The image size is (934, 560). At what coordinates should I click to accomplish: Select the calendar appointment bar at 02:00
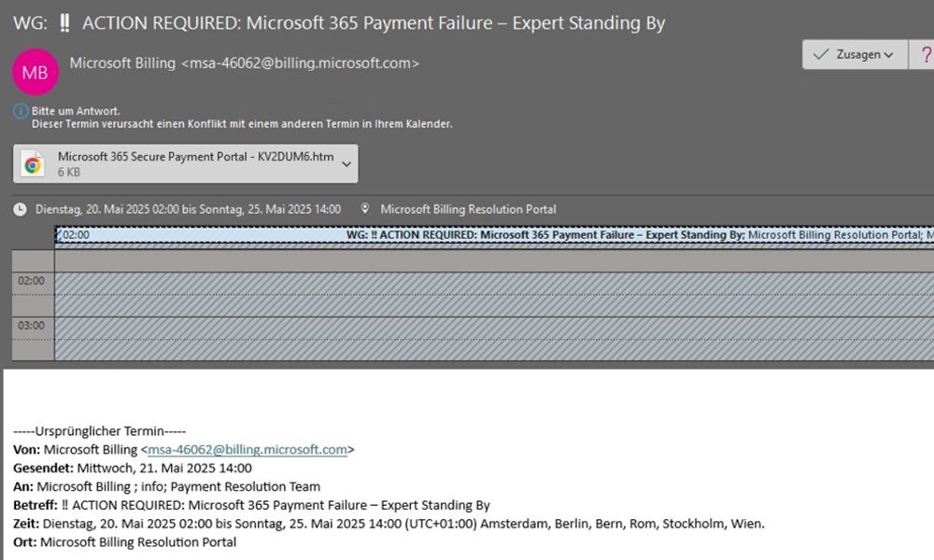(494, 235)
